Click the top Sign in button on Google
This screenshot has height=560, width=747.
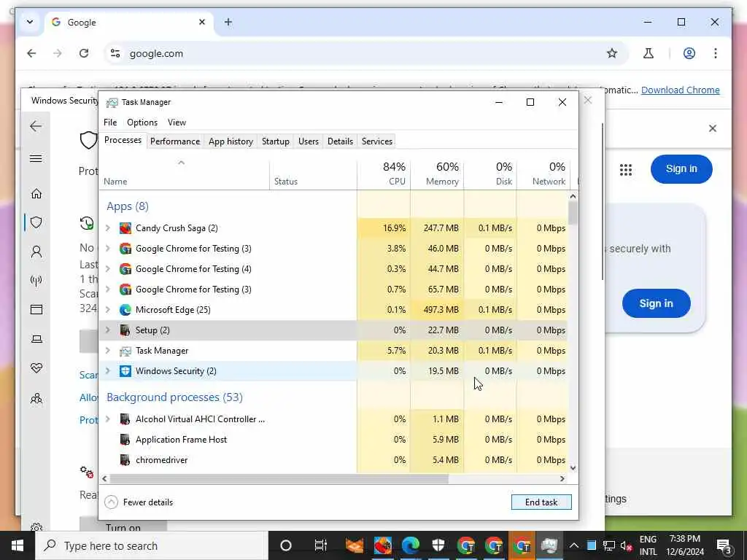(x=681, y=169)
